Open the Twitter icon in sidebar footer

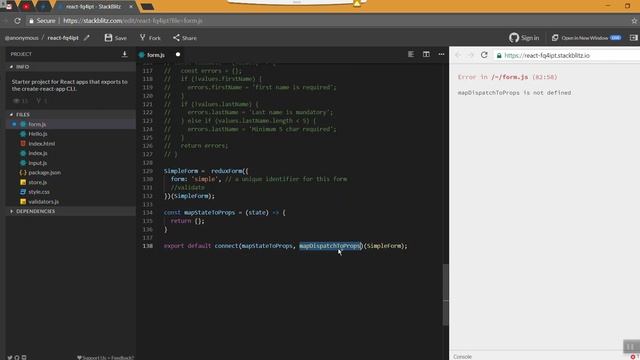click(10, 357)
